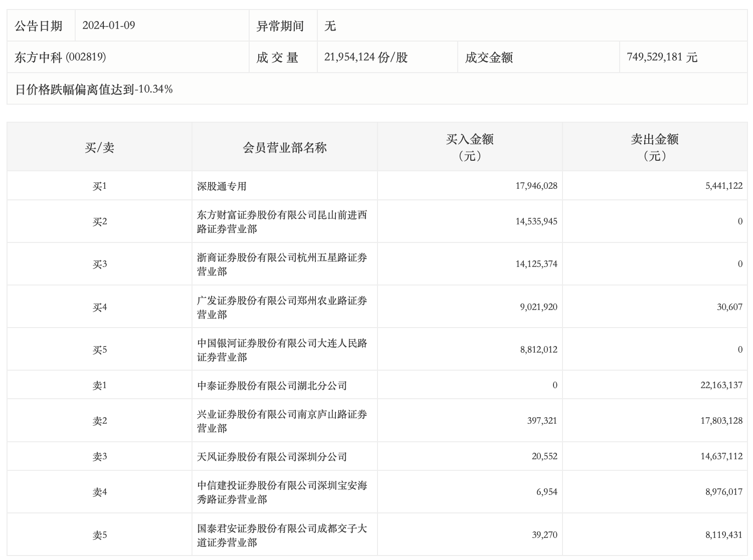Select 中国银河证券 大连人民路 branch name
The height and width of the screenshot is (560, 753).
click(282, 350)
